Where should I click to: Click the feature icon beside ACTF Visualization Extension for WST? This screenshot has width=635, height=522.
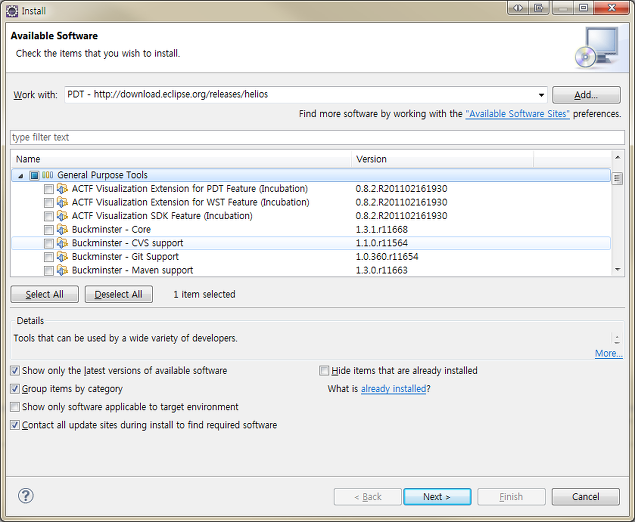click(62, 202)
